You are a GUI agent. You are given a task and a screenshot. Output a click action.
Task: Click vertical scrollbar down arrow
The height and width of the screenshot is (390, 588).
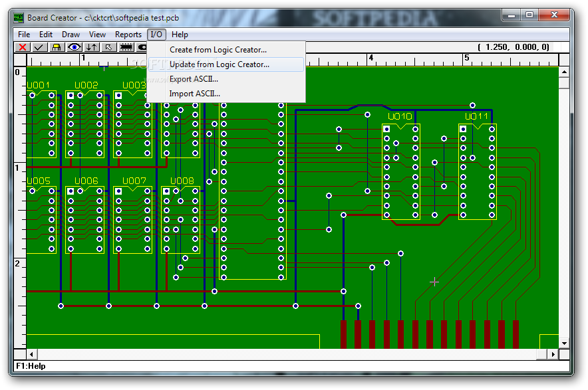pos(564,343)
